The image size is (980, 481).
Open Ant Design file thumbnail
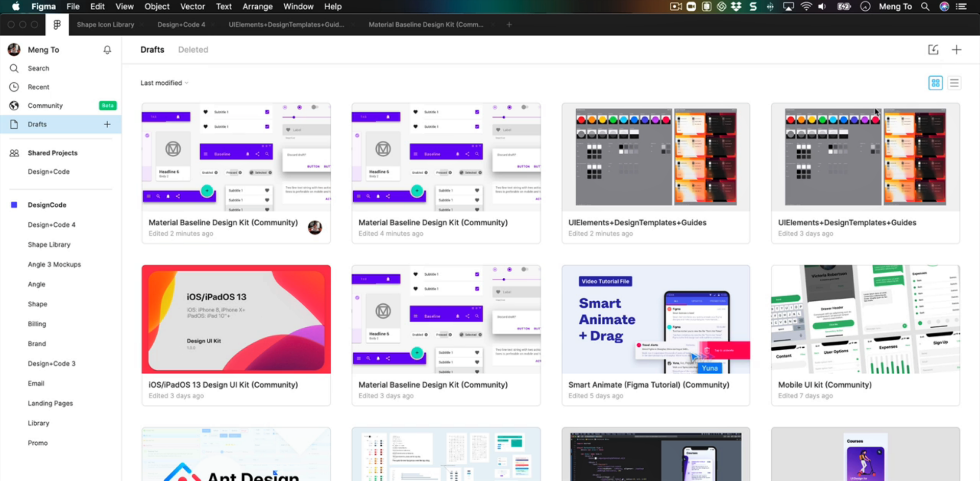pyautogui.click(x=236, y=454)
